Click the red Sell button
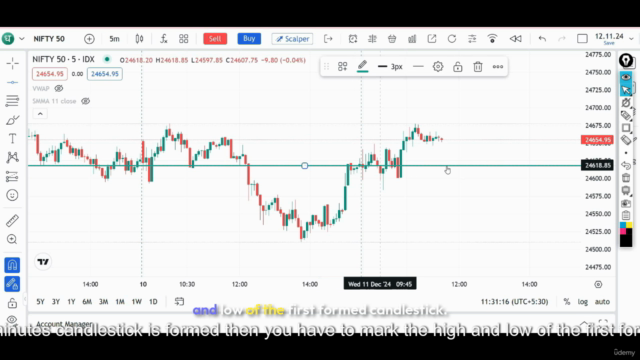The width and height of the screenshot is (640, 360). [215, 39]
